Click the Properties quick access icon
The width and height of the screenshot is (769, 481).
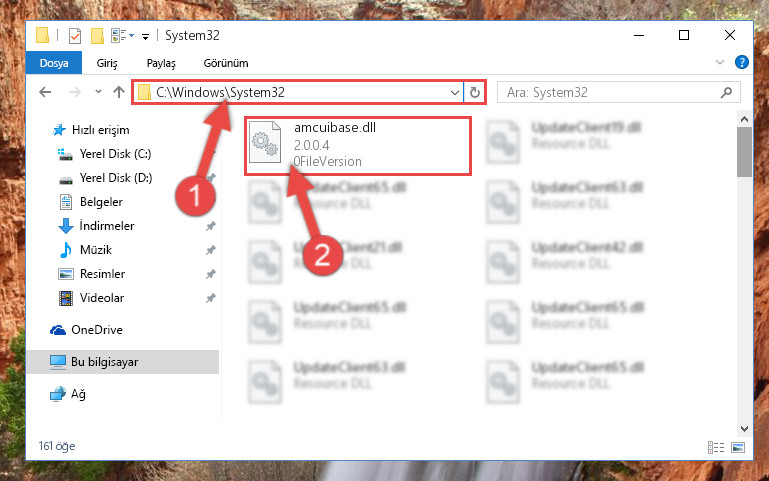coord(75,36)
